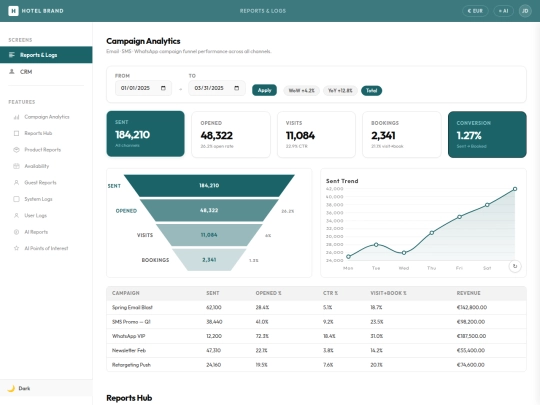Select WhatsApp VIP campaign row
Screen dimensions: 540x405
tap(316, 336)
